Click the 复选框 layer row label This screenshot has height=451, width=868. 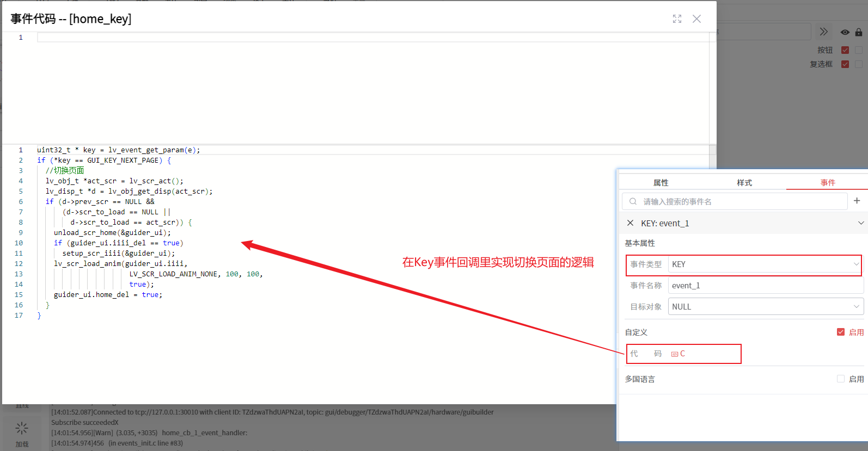[821, 64]
